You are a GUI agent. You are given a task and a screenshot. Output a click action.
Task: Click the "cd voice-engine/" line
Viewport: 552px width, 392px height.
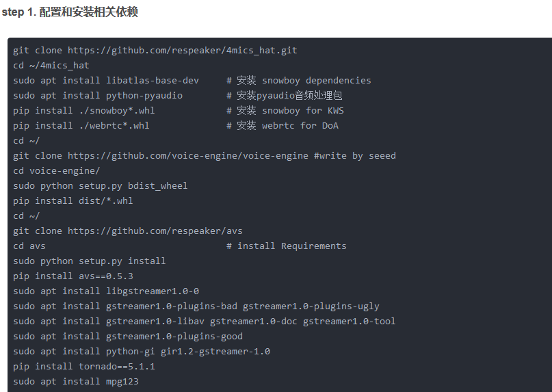coord(57,170)
